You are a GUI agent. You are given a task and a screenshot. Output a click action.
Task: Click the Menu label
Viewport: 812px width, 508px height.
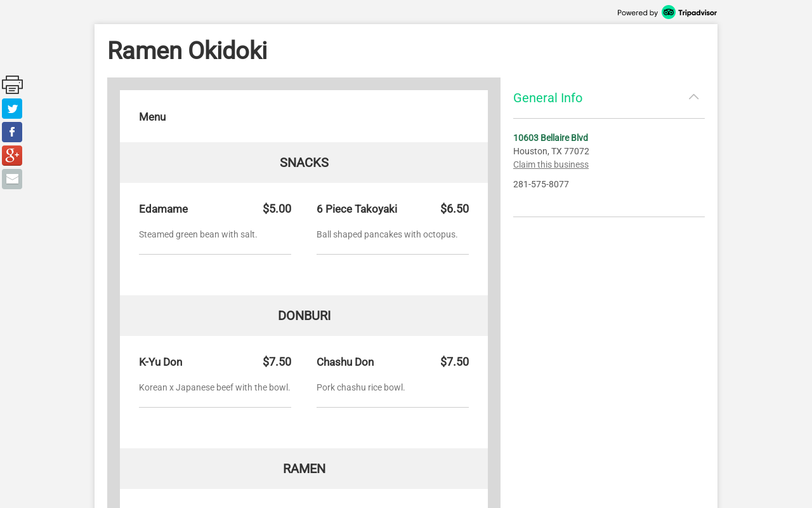[x=152, y=117]
